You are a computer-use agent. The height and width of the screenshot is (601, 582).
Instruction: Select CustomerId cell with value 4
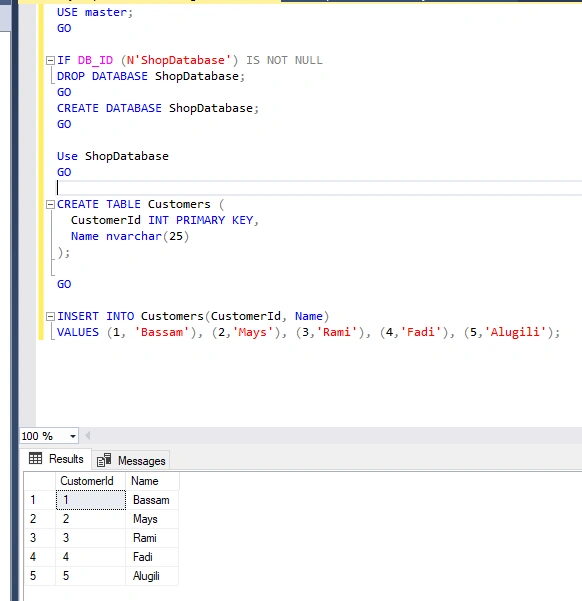[91, 557]
